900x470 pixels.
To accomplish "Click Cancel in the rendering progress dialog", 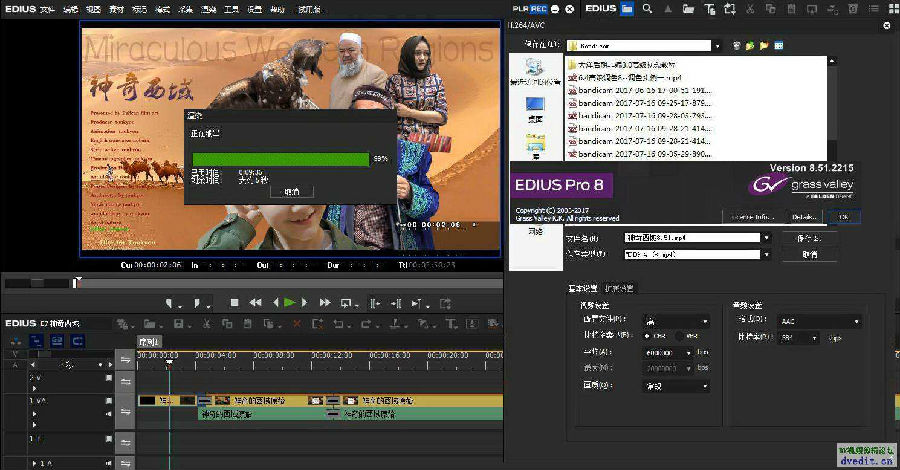I will tap(291, 191).
